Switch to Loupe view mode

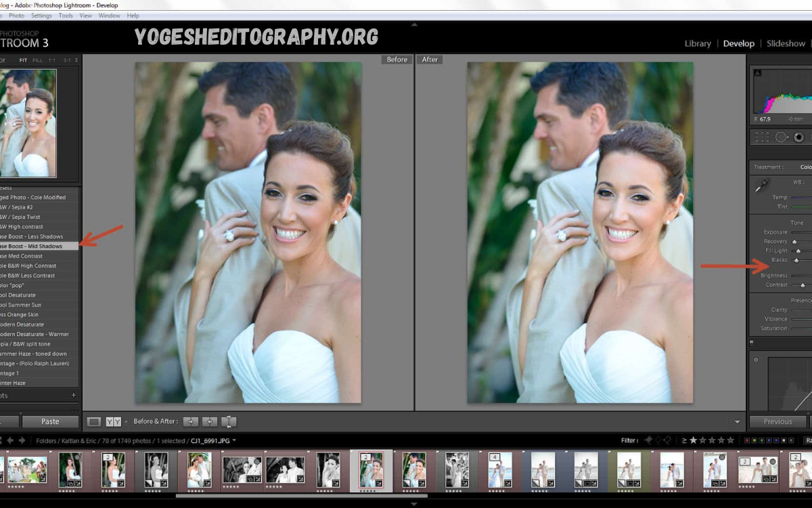click(94, 422)
